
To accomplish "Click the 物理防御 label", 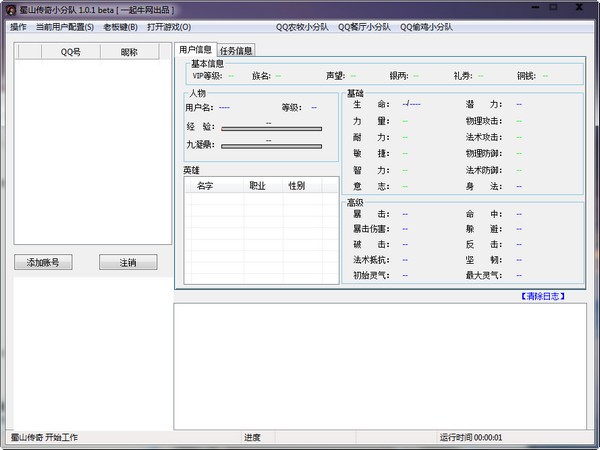I will click(484, 153).
